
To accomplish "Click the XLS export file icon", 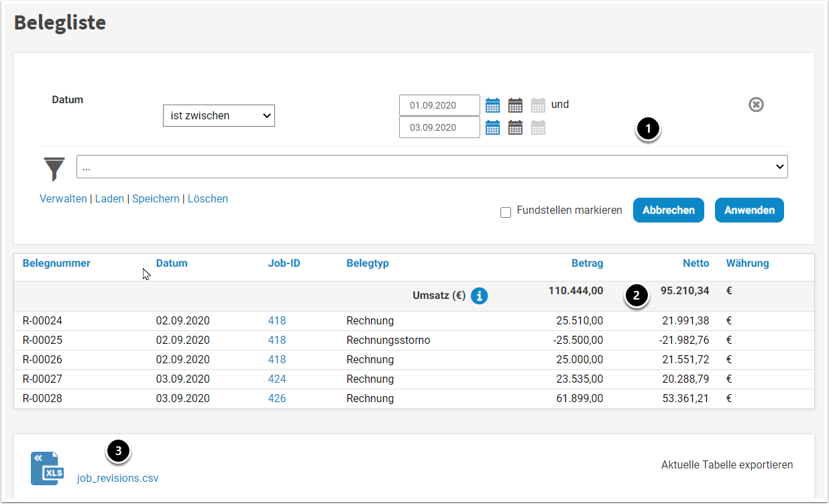I will coord(48,468).
